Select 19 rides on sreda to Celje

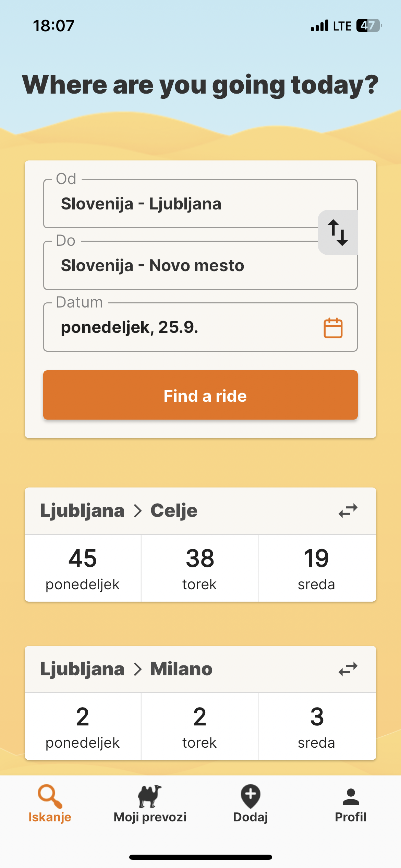(x=317, y=568)
